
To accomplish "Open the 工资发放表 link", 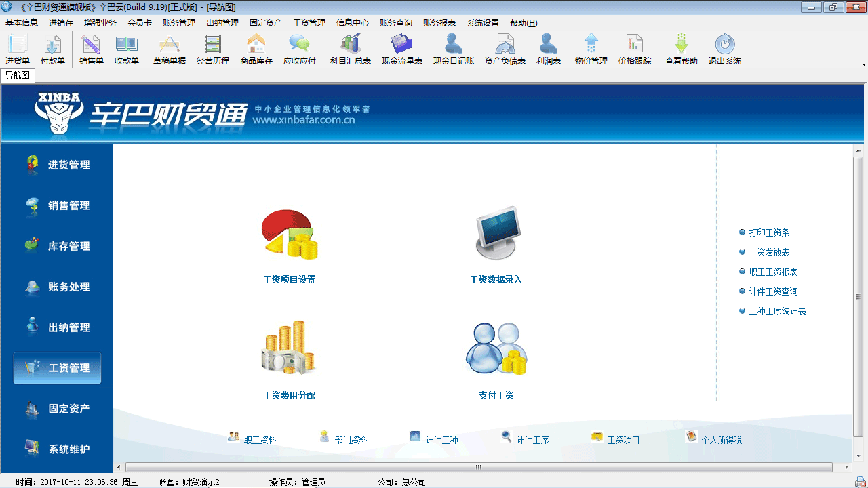I will 769,252.
